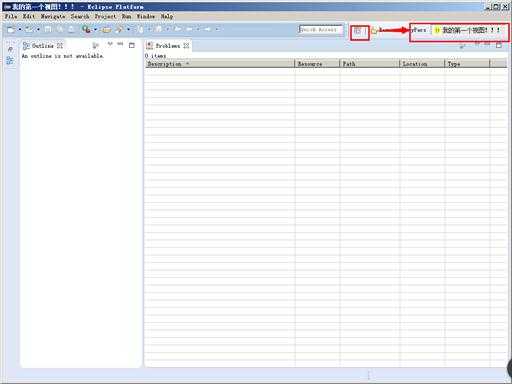Expand the New toolbar dropdown arrow

click(x=20, y=30)
